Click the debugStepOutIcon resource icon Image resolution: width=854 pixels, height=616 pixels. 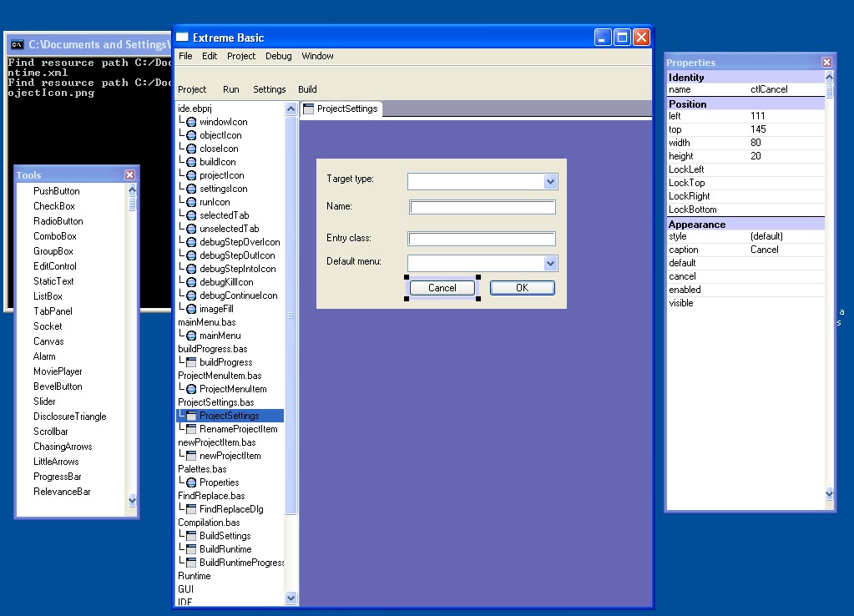coord(191,255)
